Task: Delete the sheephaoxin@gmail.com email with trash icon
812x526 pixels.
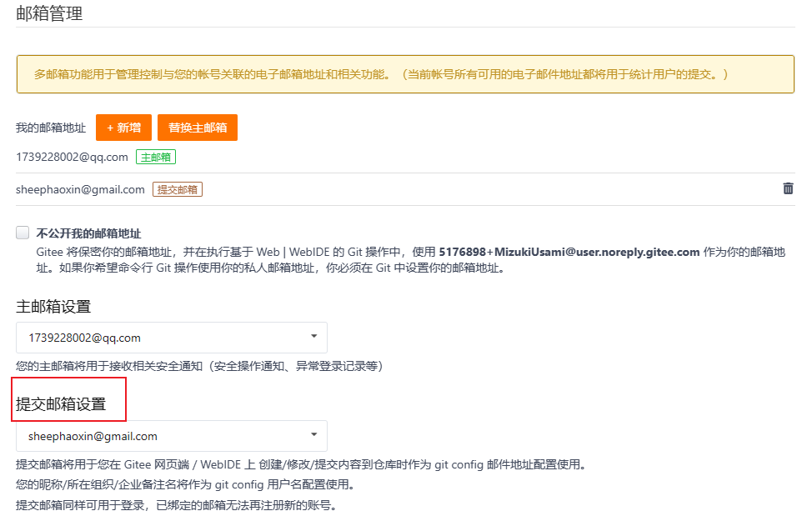Action: tap(788, 188)
